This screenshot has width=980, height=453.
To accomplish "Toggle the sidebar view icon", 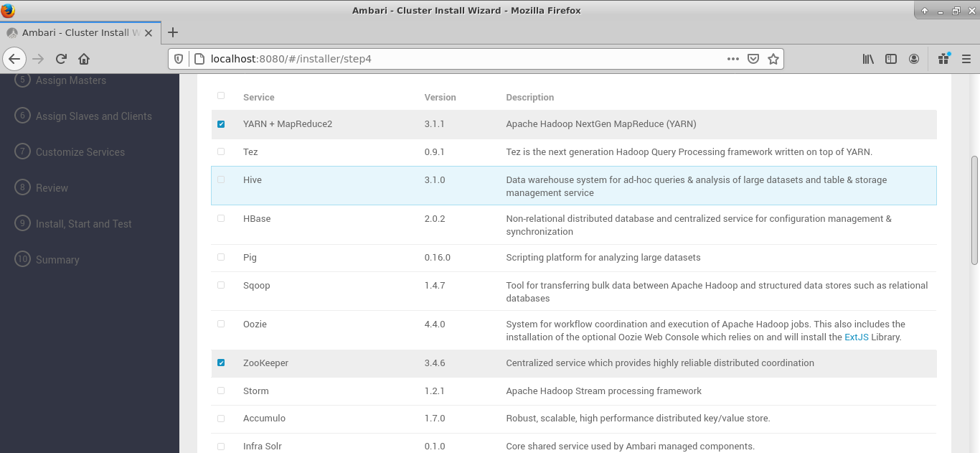I will 891,59.
